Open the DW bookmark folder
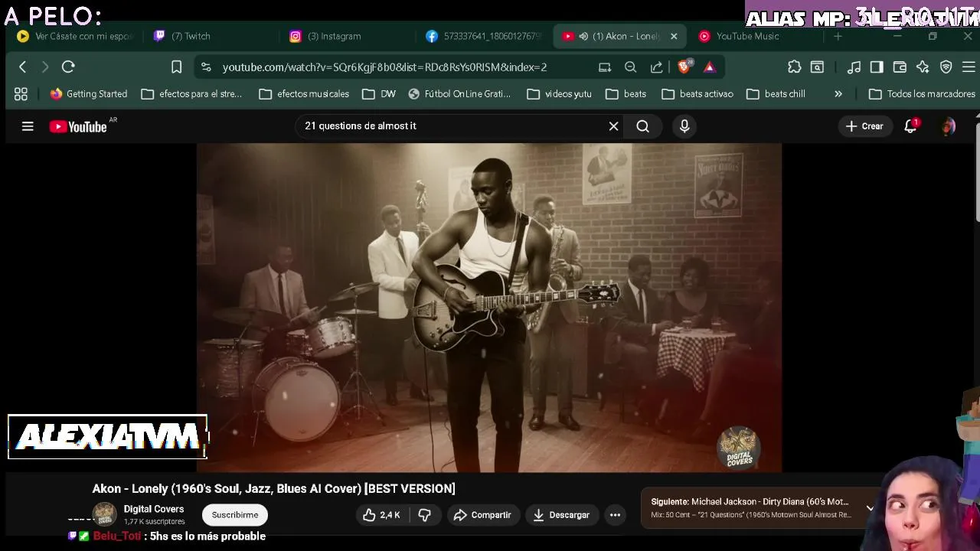This screenshot has width=980, height=551. (x=379, y=94)
